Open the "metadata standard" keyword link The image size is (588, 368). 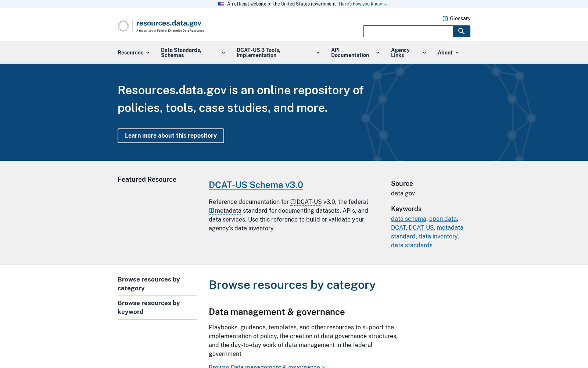coord(450,227)
